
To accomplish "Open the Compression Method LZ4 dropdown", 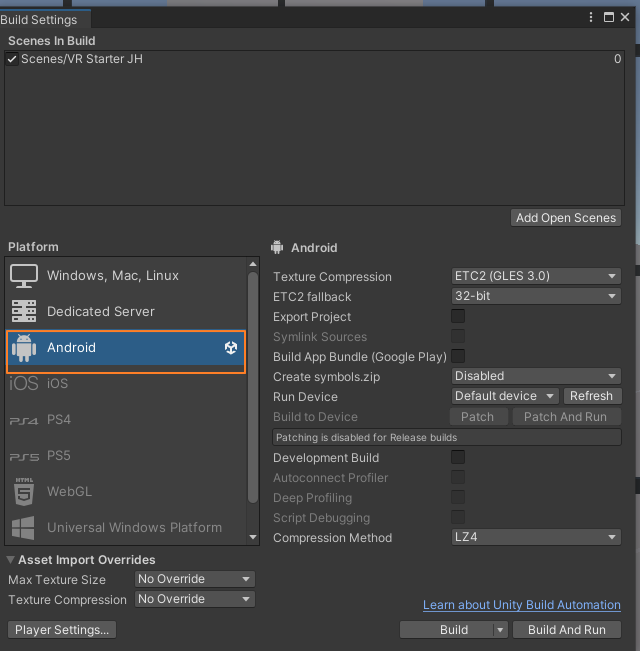I will pos(536,537).
